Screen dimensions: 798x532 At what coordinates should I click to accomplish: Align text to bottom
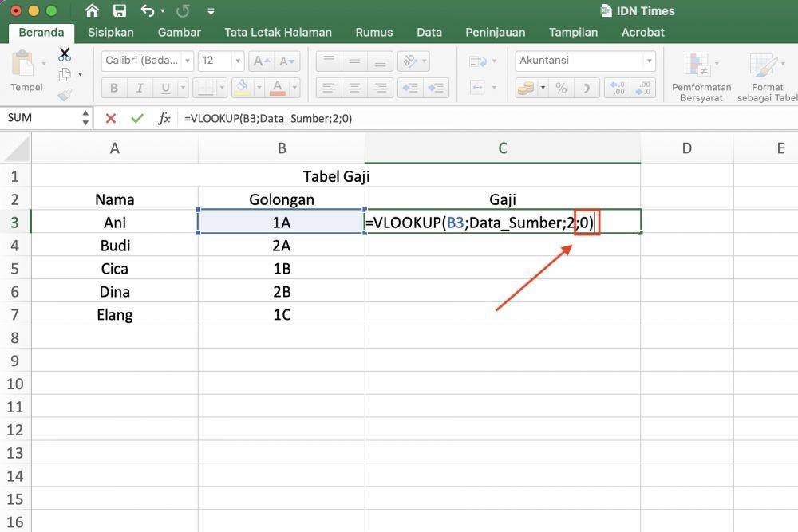click(380, 61)
